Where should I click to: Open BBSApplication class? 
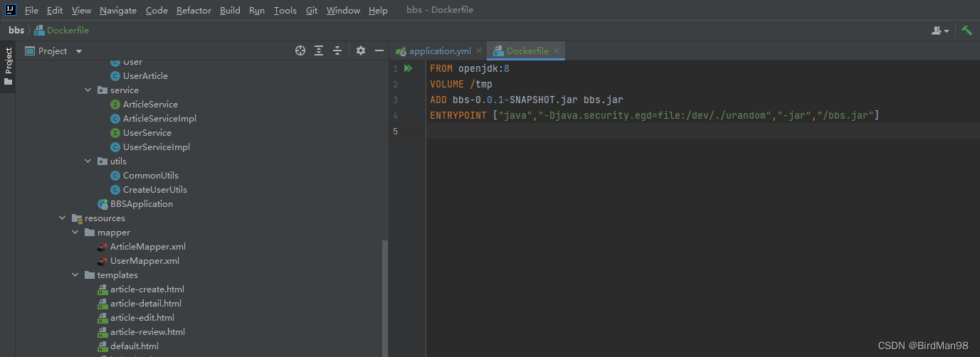(142, 204)
